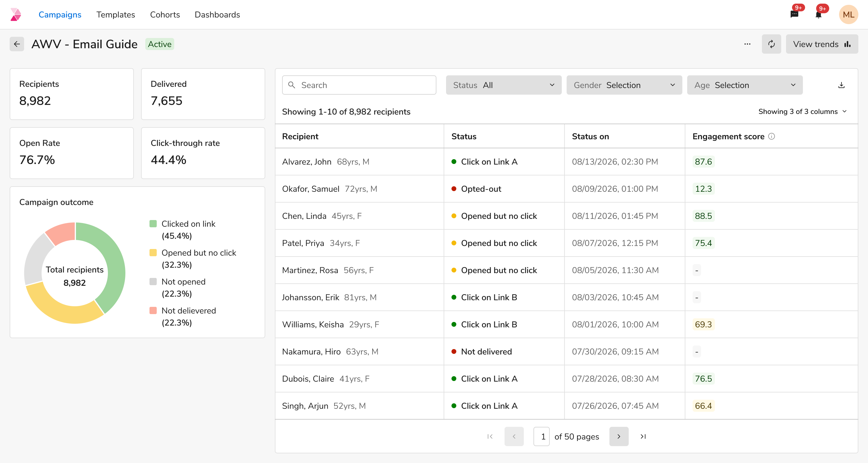Click the Not delievered legend swatch
Viewport: 868px width, 463px height.
(x=153, y=311)
